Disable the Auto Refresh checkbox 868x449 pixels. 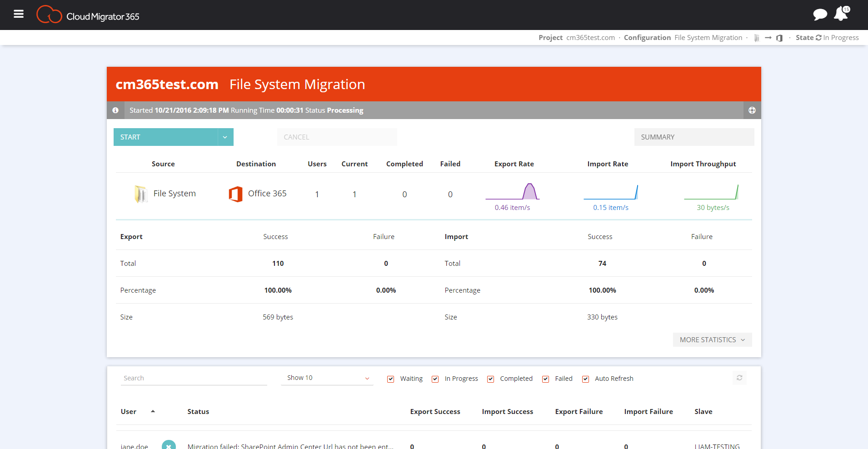click(585, 379)
